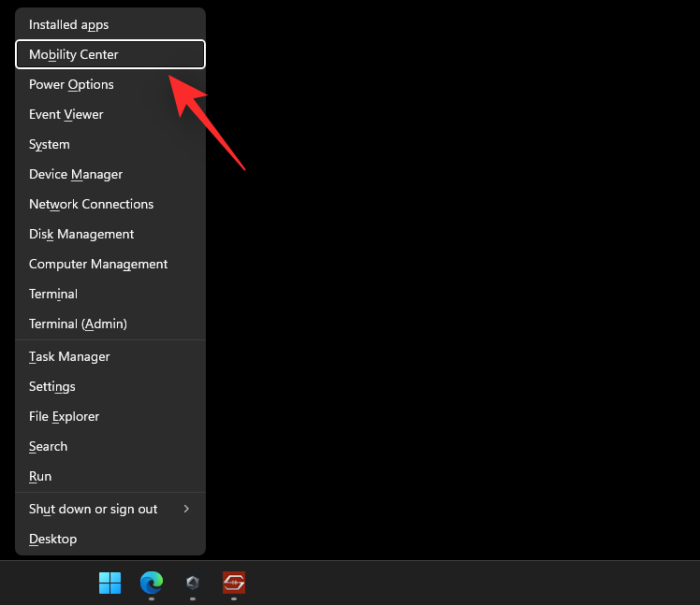Expand the Shut down or sign out submenu arrow
The width and height of the screenshot is (700, 605).
pos(186,509)
